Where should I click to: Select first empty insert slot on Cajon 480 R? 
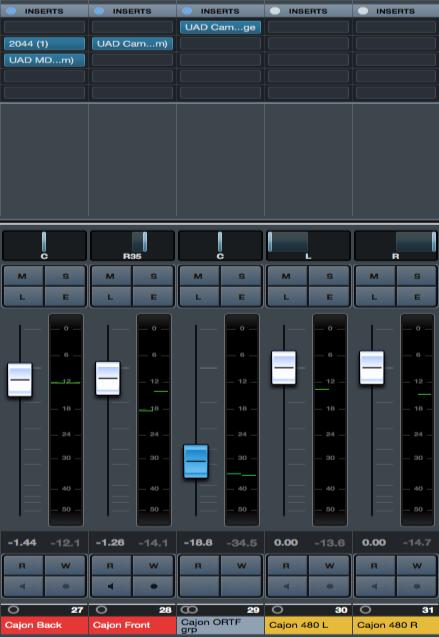point(396,27)
